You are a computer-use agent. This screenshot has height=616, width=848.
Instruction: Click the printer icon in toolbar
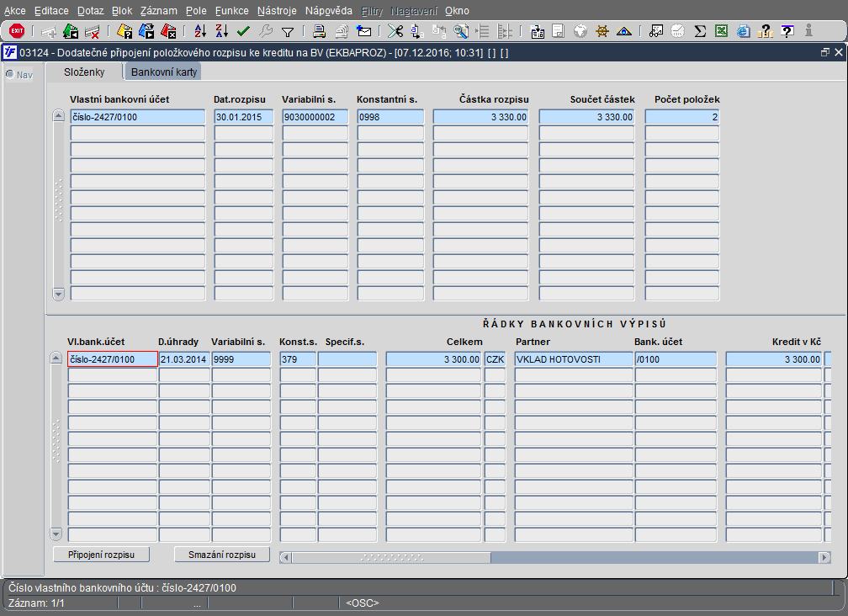click(x=320, y=31)
